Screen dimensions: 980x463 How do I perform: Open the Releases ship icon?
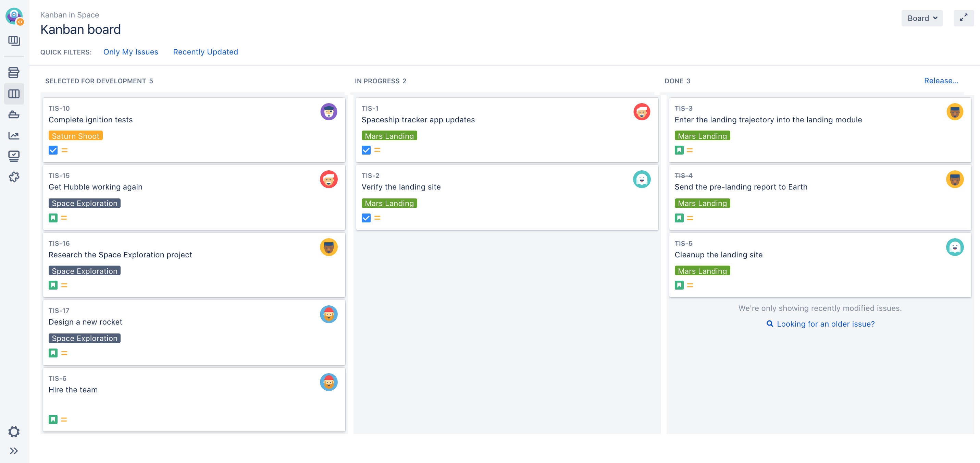14,114
